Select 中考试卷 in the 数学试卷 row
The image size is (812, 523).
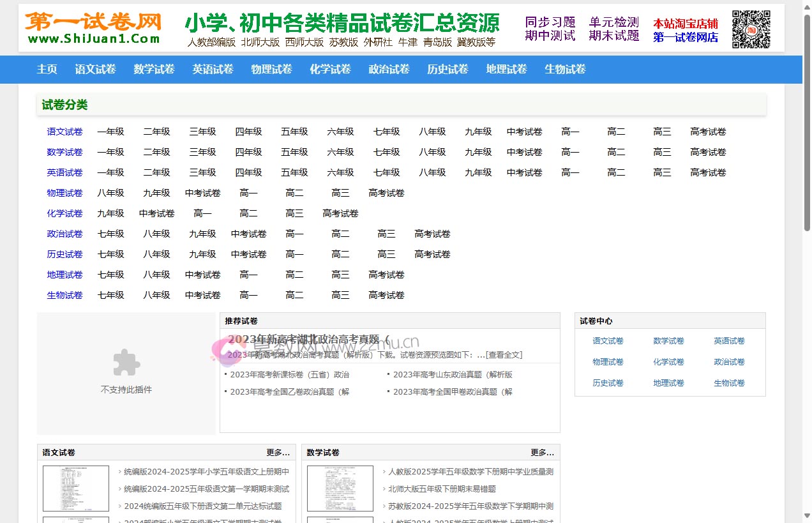pyautogui.click(x=524, y=152)
